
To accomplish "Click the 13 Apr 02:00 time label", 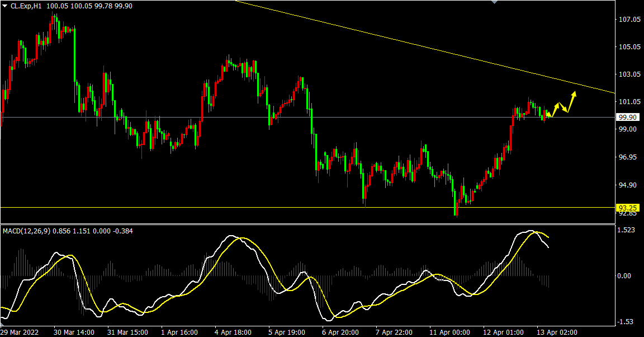I will click(x=557, y=332).
